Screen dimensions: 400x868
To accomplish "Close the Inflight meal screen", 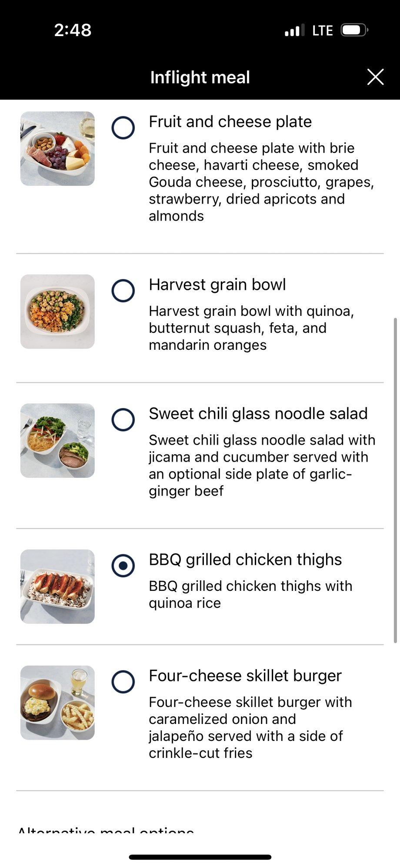I will pyautogui.click(x=375, y=77).
